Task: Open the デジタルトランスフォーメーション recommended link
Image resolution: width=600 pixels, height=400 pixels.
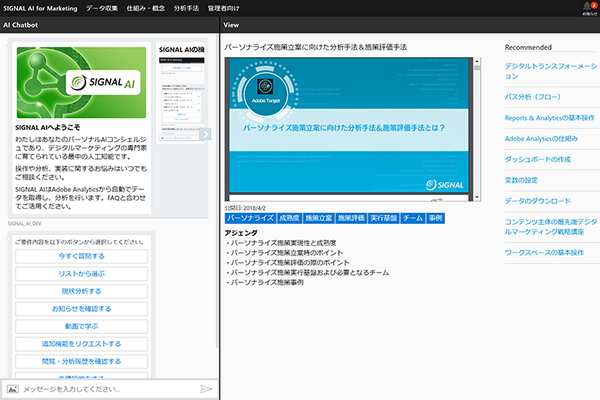Action: 550,69
